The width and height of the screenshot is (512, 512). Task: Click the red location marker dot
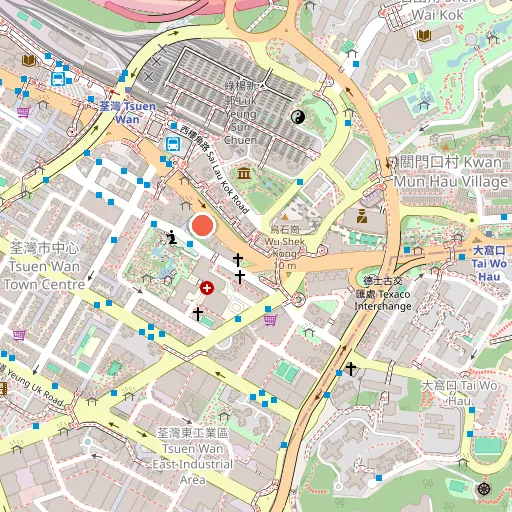(x=202, y=226)
